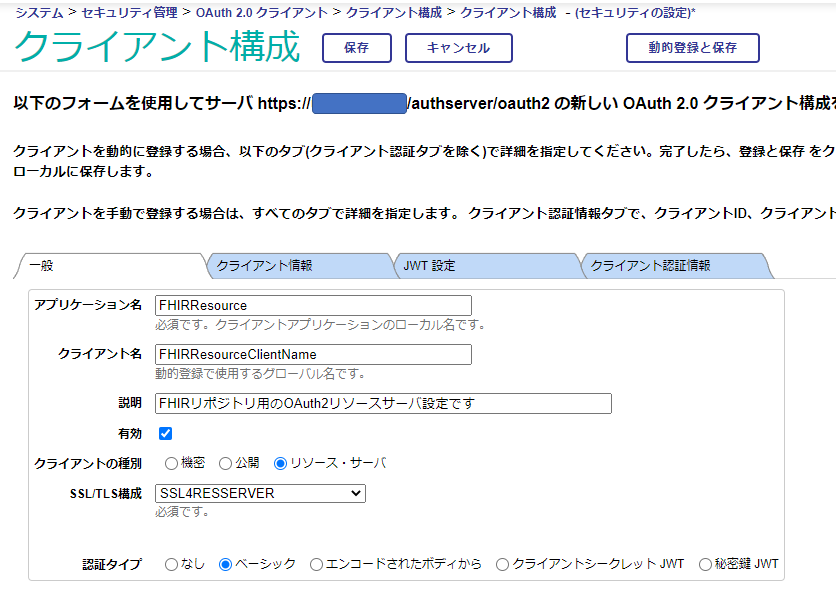Click the アプリケーション名 input field
This screenshot has width=836, height=590.
click(x=313, y=305)
